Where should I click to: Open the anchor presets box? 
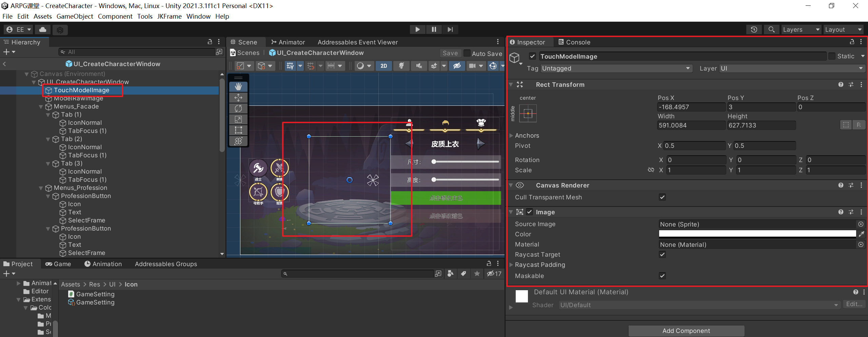pyautogui.click(x=528, y=113)
